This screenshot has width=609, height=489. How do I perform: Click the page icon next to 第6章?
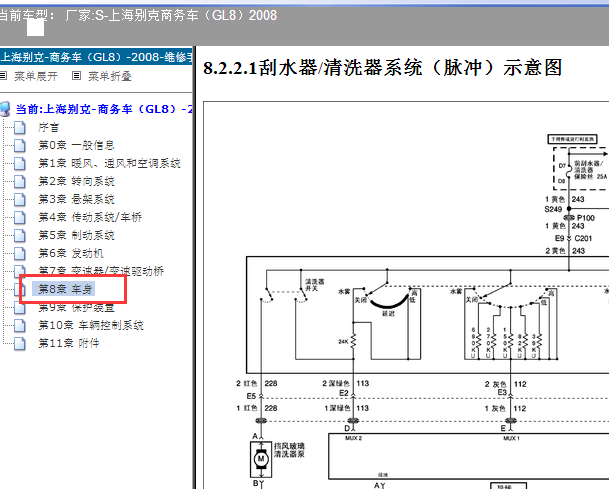tap(20, 254)
